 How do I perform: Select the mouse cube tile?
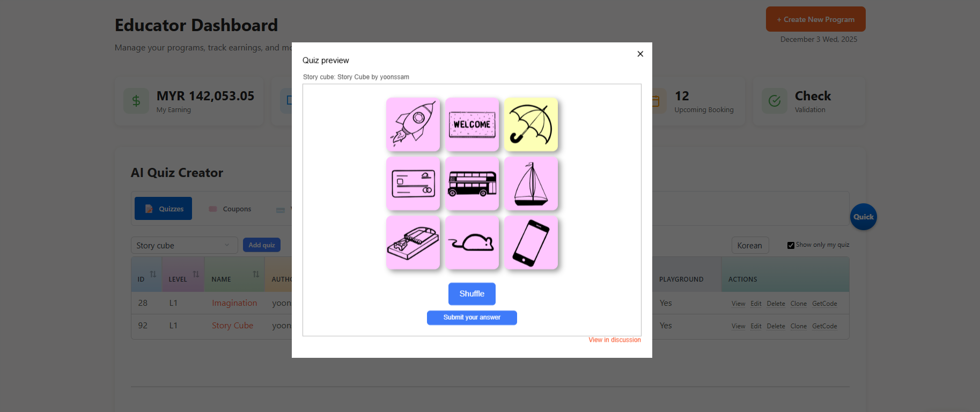coord(472,242)
